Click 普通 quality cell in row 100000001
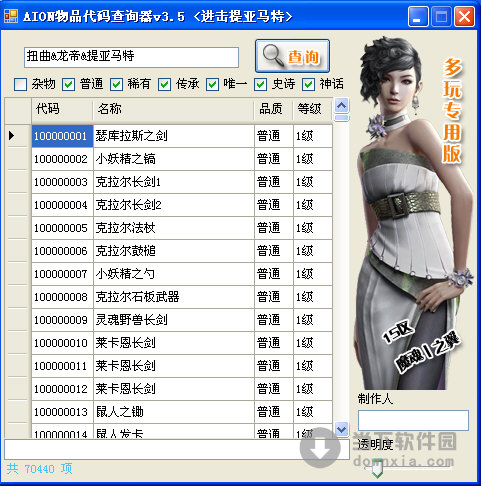The height and width of the screenshot is (486, 481). [x=274, y=136]
